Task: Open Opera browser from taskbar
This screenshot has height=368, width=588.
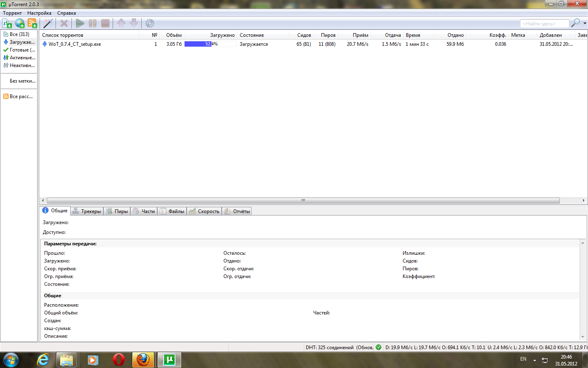Action: point(118,360)
